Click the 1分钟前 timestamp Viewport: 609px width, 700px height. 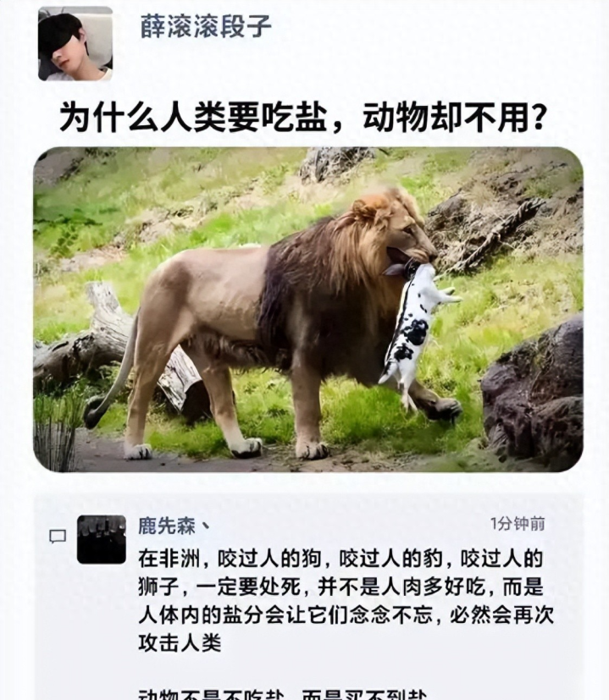pyautogui.click(x=518, y=523)
